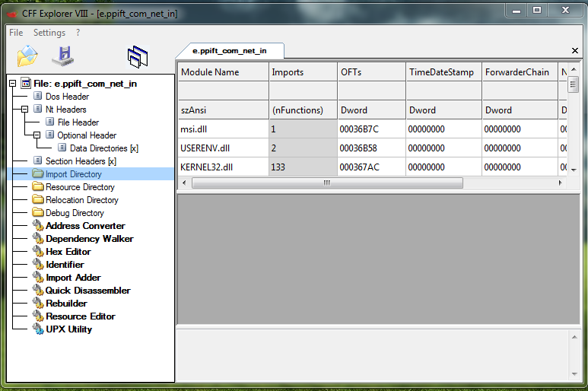Click OFTs value 000367AC
Screen dimensions: 588x391
point(372,167)
